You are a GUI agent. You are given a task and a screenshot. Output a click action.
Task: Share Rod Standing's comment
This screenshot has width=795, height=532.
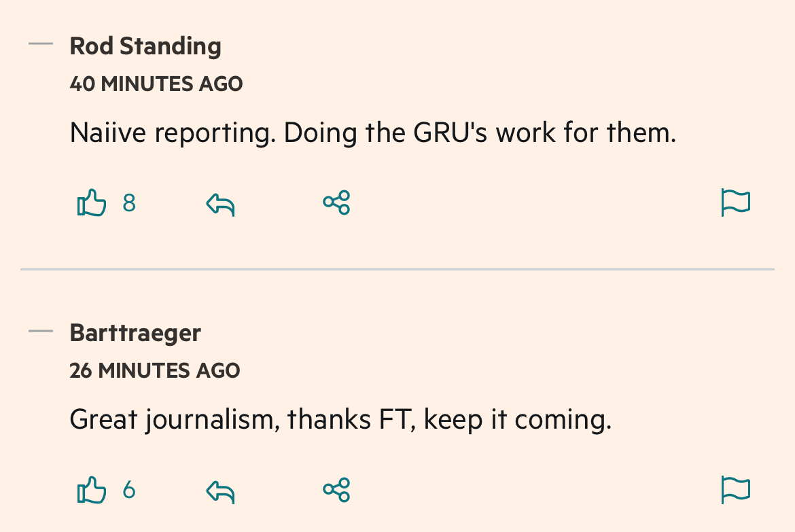pos(336,202)
